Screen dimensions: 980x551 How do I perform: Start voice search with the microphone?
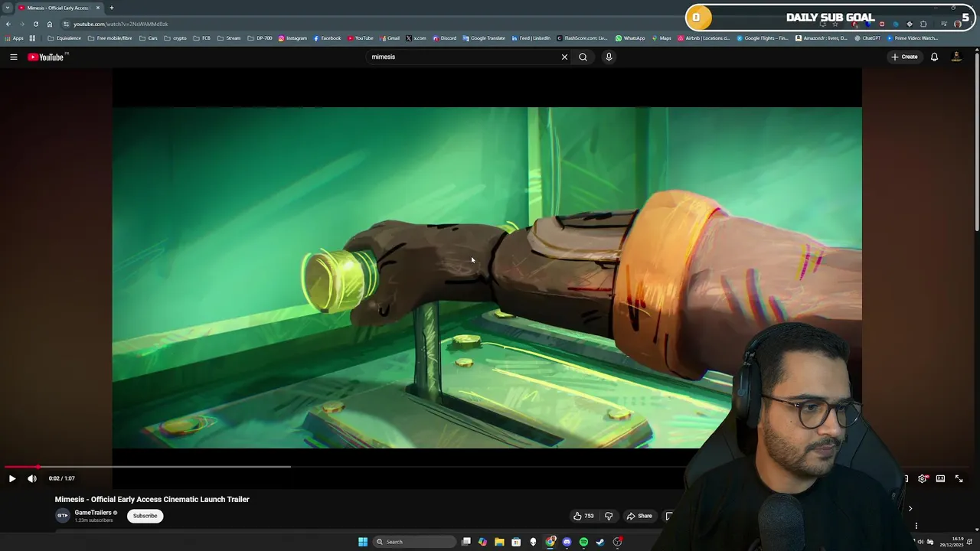(x=609, y=57)
